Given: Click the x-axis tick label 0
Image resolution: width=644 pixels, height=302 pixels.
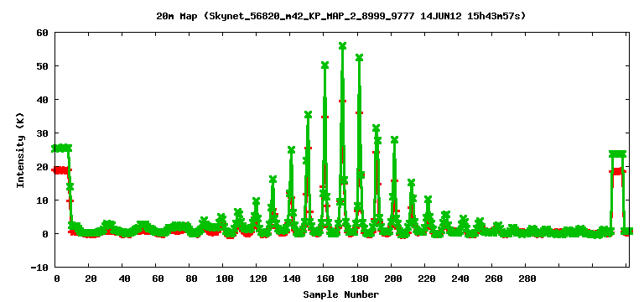Looking at the screenshot, I should click(57, 279).
